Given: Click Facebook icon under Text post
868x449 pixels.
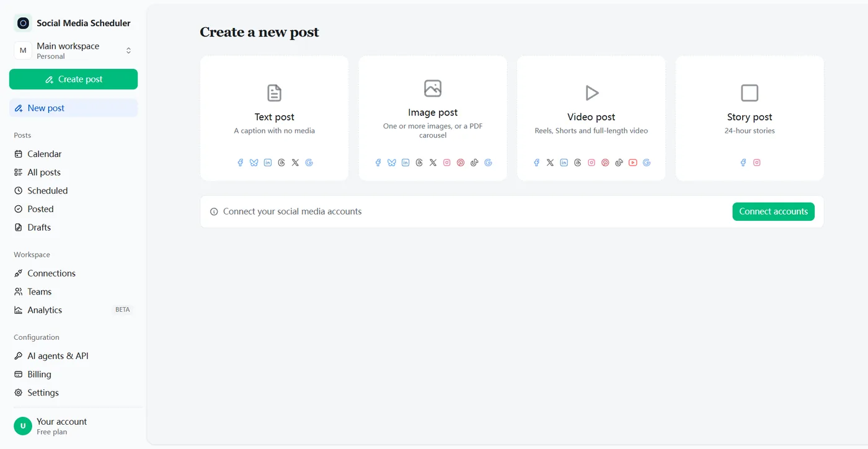Looking at the screenshot, I should [240, 162].
